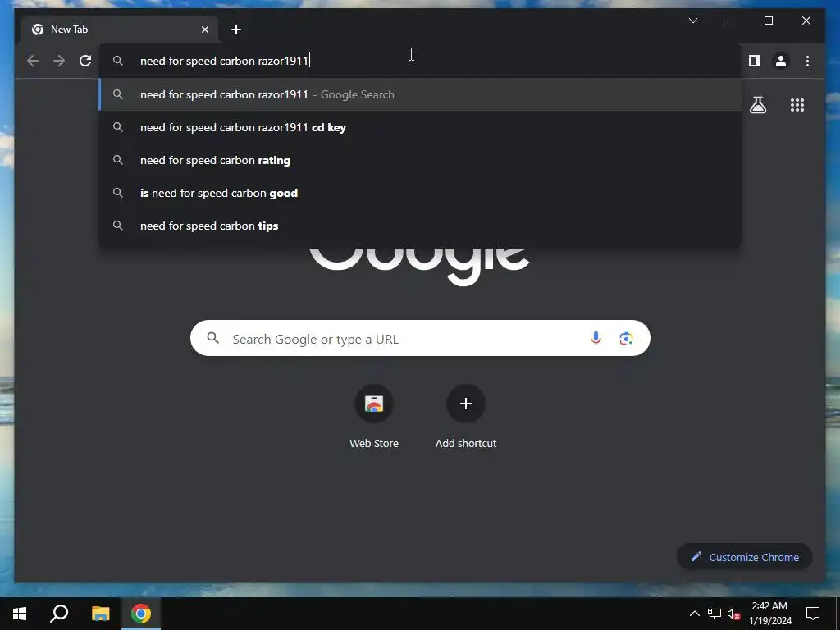Open the profile avatar icon
Screen dimensions: 840x630
pyautogui.click(x=781, y=61)
